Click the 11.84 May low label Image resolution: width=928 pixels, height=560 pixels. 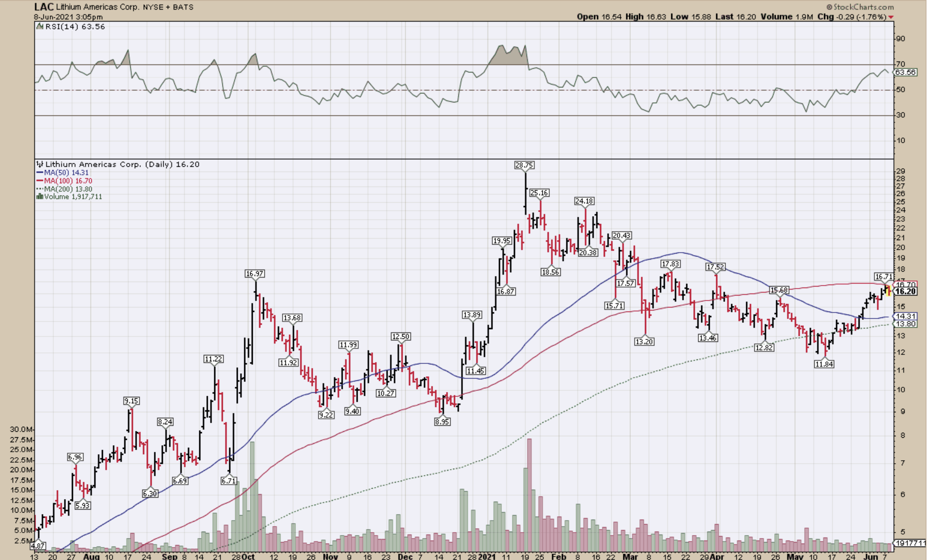(x=824, y=364)
